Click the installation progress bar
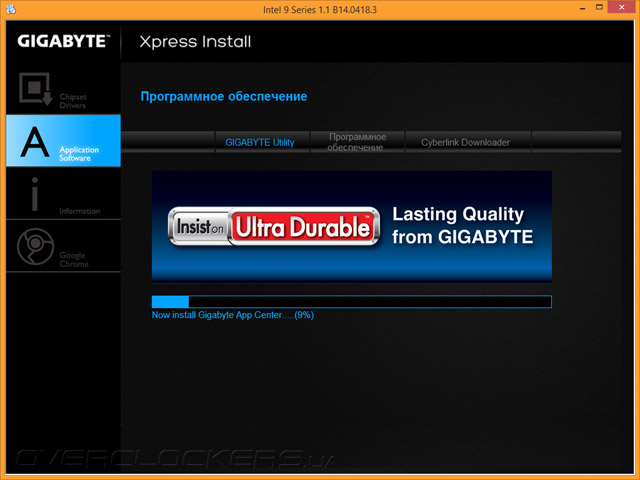 pos(351,302)
